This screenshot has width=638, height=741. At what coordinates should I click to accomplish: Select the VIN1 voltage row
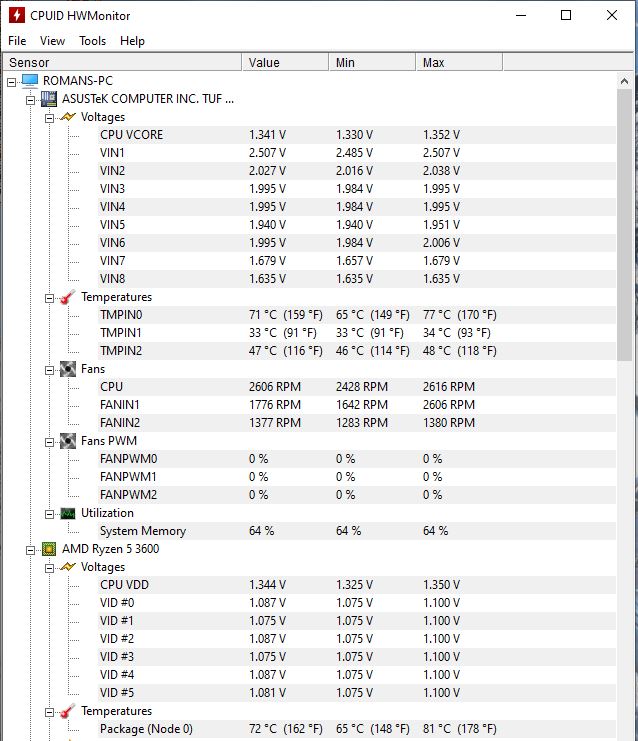[357, 153]
